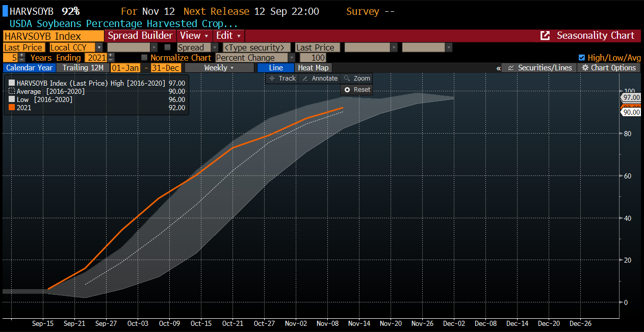
Task: Choose the Zoom magnifier tool
Action: tap(357, 78)
